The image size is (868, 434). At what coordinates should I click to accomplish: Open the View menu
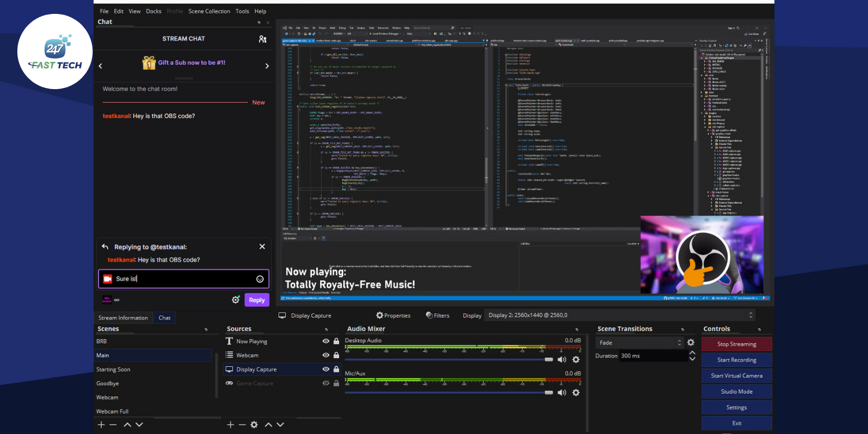[135, 11]
